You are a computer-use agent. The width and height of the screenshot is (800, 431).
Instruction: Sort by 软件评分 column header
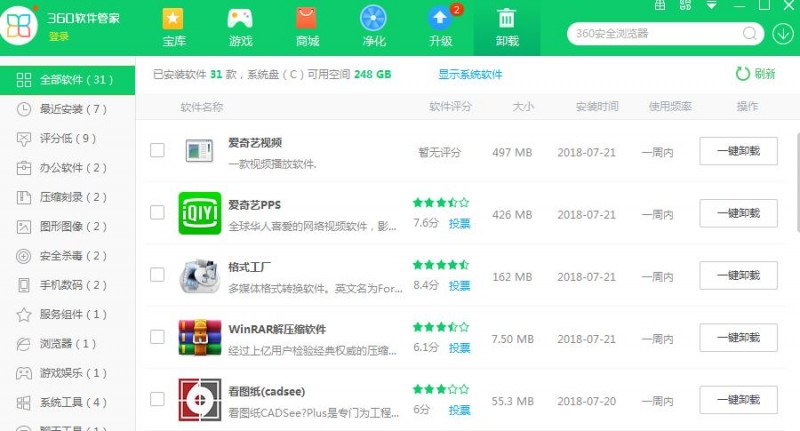[x=450, y=107]
